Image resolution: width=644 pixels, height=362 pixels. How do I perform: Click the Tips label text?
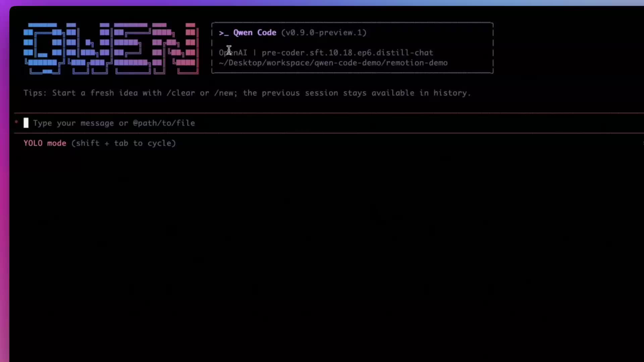coord(35,93)
